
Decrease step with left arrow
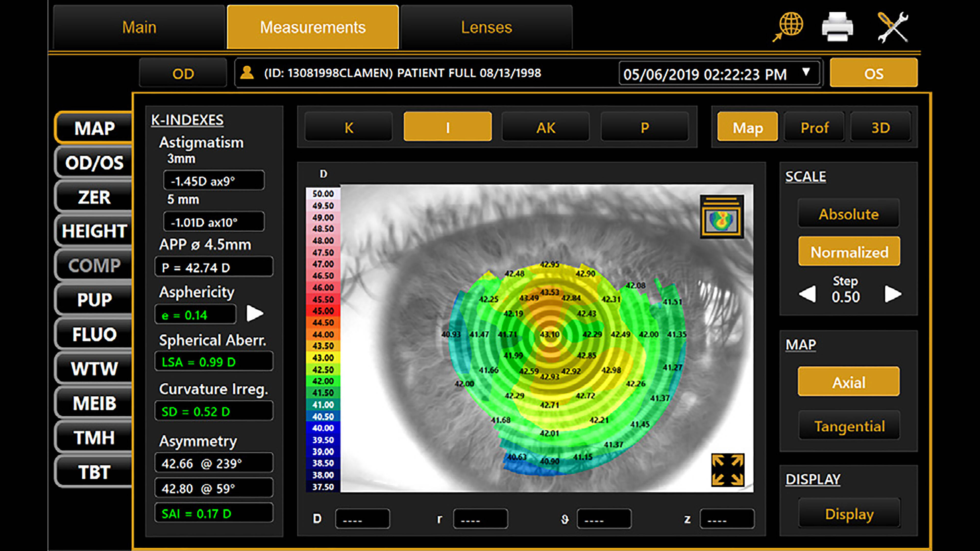pos(807,294)
